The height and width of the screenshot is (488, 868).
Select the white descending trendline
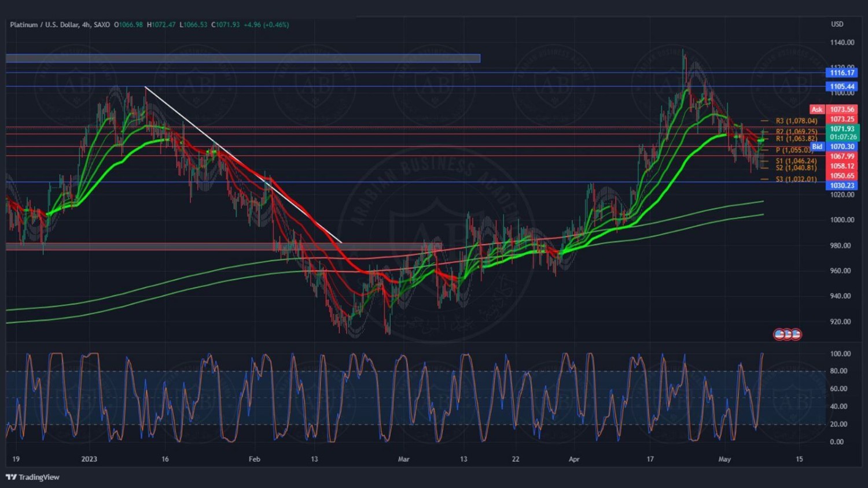[x=243, y=165]
